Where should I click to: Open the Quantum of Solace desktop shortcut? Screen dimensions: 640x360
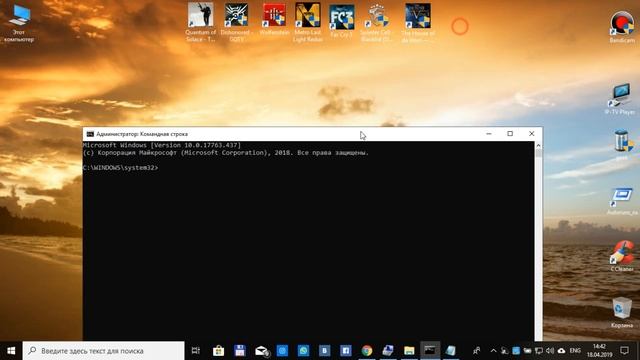point(200,22)
